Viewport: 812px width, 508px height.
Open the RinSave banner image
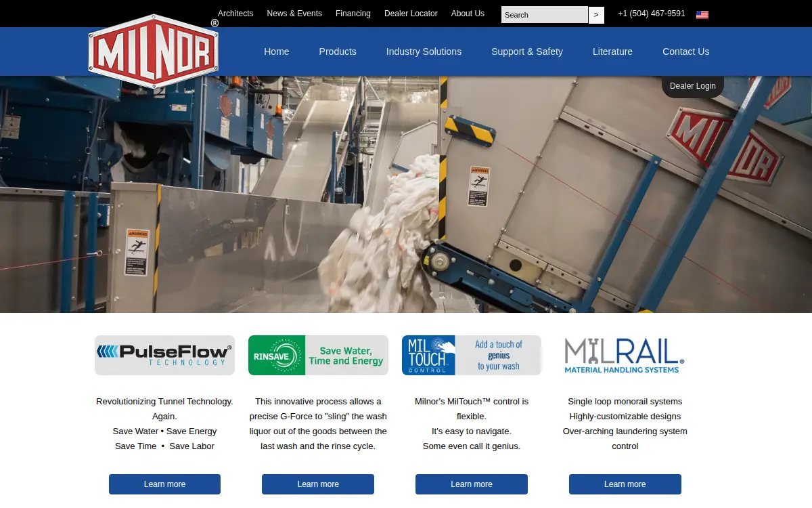click(x=318, y=355)
